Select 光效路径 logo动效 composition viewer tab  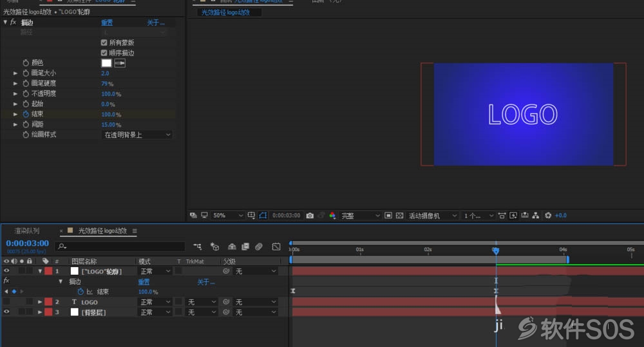225,12
